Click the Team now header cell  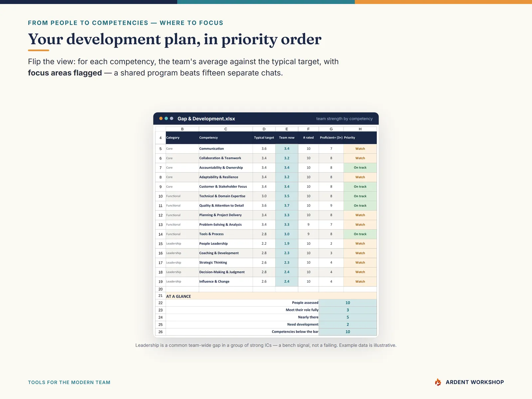287,138
